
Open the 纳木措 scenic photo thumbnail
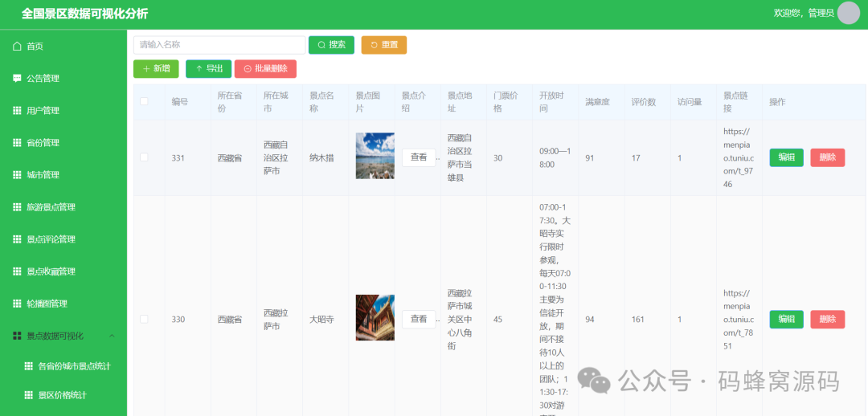375,156
